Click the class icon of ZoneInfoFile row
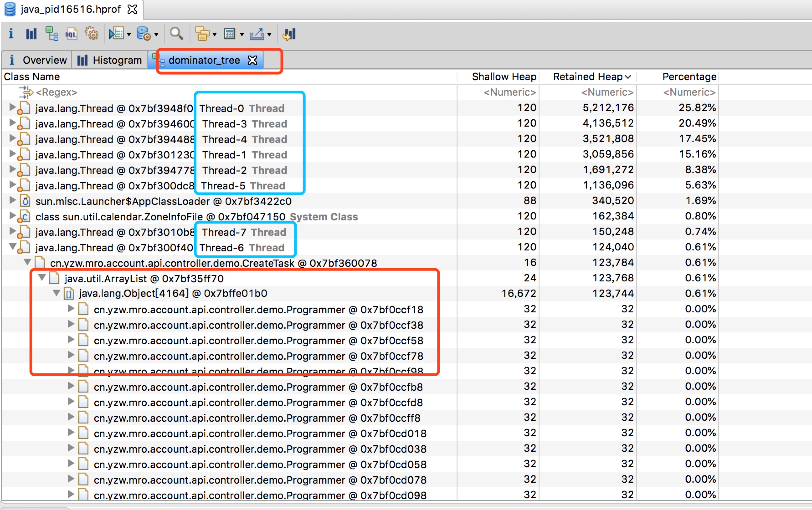Screen dimensions: 812x510 [x=24, y=216]
